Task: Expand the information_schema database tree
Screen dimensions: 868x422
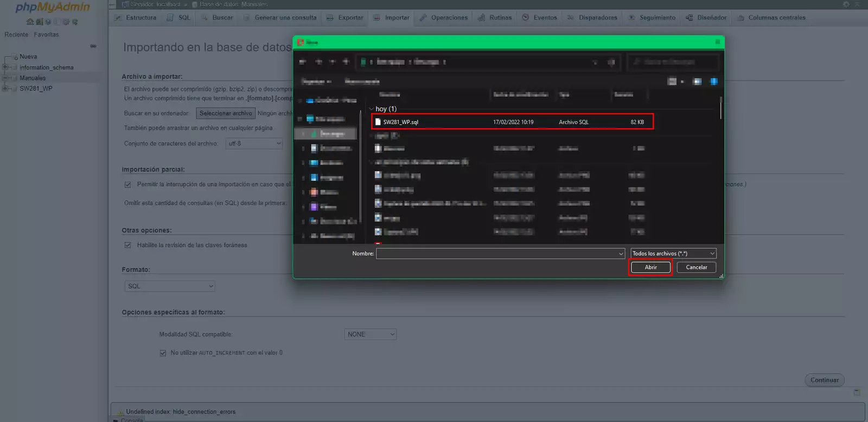Action: pyautogui.click(x=5, y=67)
